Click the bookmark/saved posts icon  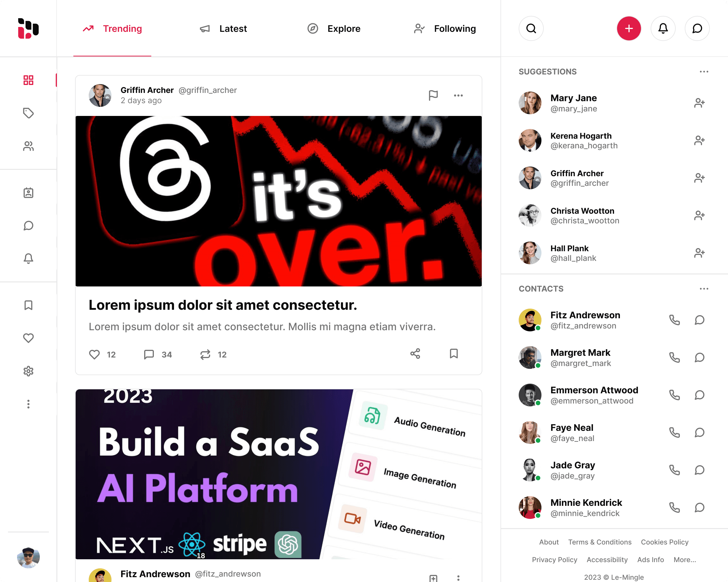coord(28,305)
